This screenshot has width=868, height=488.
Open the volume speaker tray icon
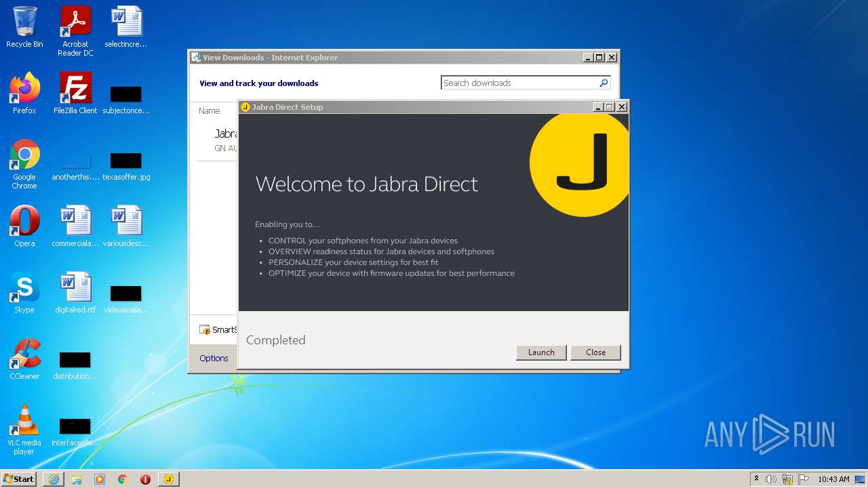pyautogui.click(x=771, y=479)
